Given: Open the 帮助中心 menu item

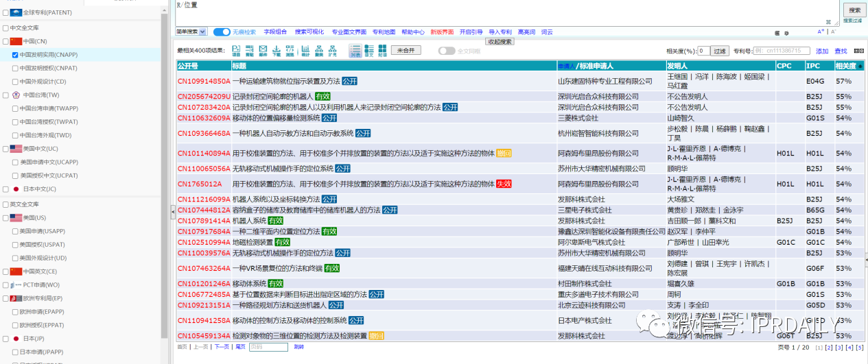Looking at the screenshot, I should click(413, 32).
